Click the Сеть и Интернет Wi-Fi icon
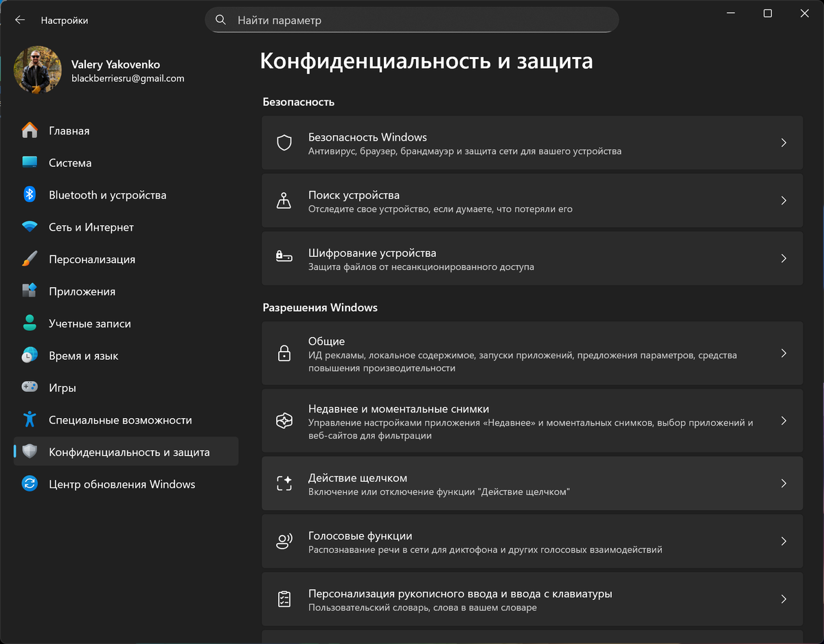The width and height of the screenshot is (824, 644). [30, 227]
